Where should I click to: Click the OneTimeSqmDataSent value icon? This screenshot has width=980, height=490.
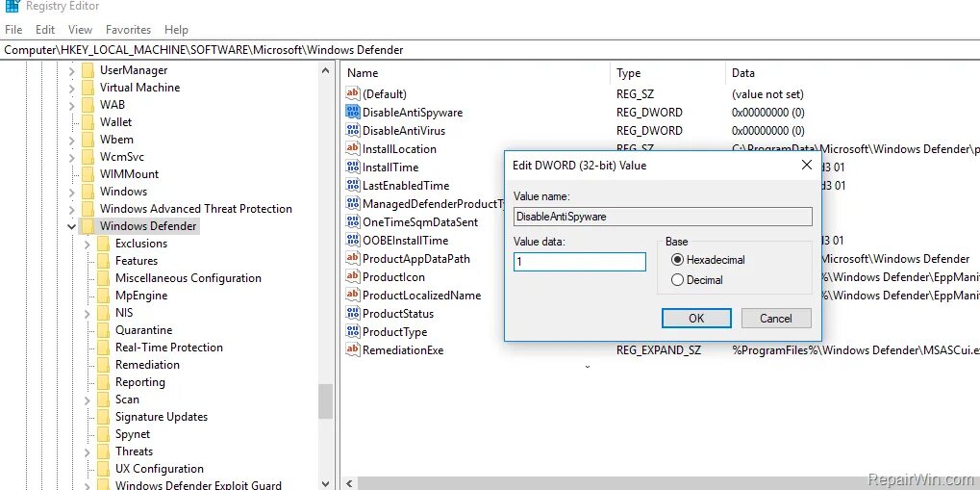tap(353, 221)
